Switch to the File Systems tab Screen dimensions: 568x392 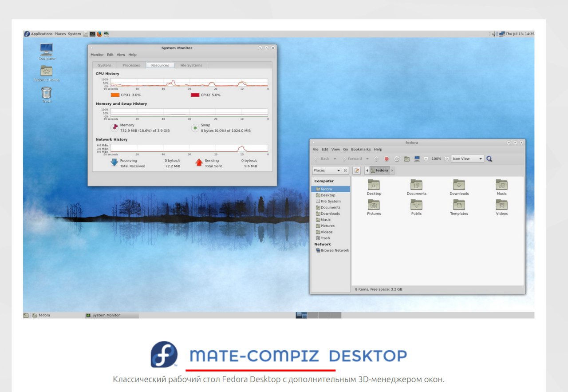(191, 65)
